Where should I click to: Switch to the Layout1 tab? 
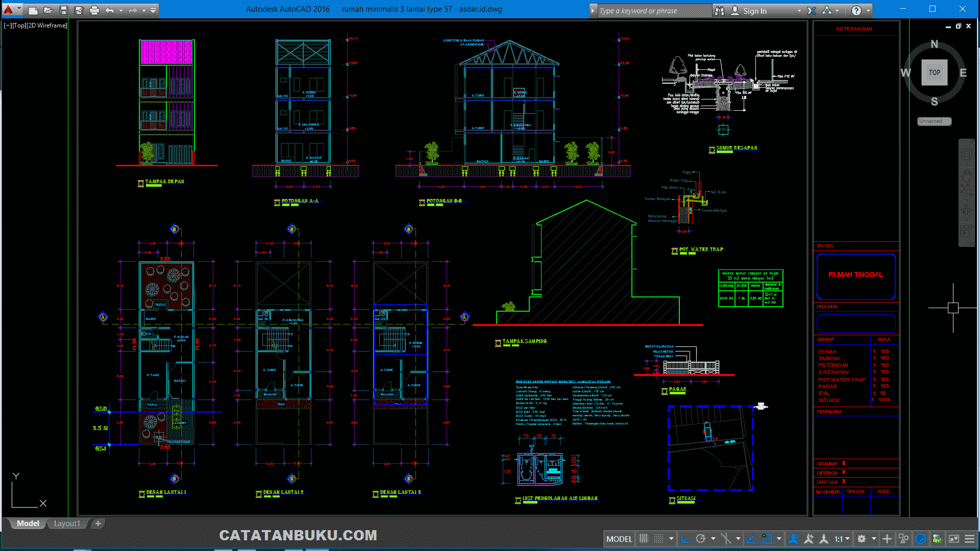67,523
